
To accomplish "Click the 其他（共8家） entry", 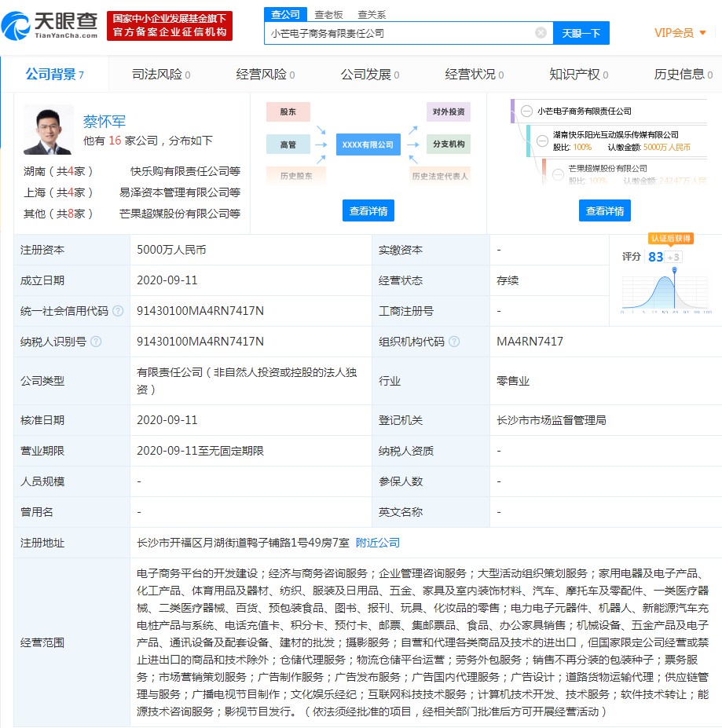I will (59, 214).
